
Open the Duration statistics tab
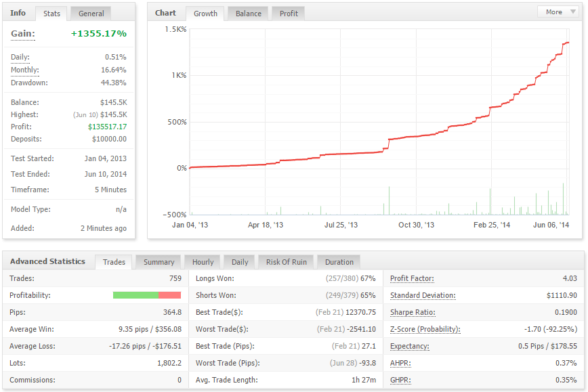pyautogui.click(x=339, y=262)
